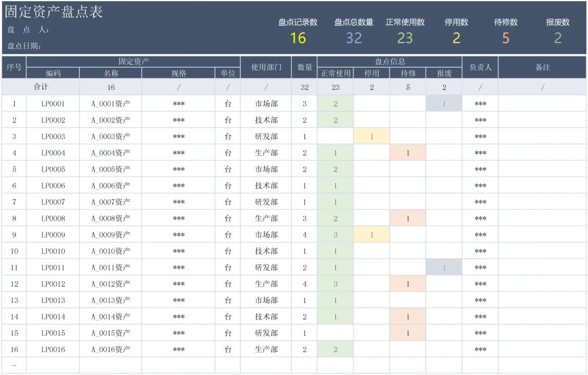Select the 盘点日期 label in header

[24, 46]
